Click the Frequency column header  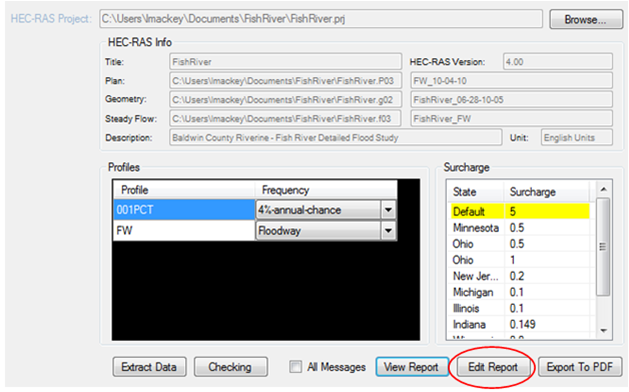[326, 190]
